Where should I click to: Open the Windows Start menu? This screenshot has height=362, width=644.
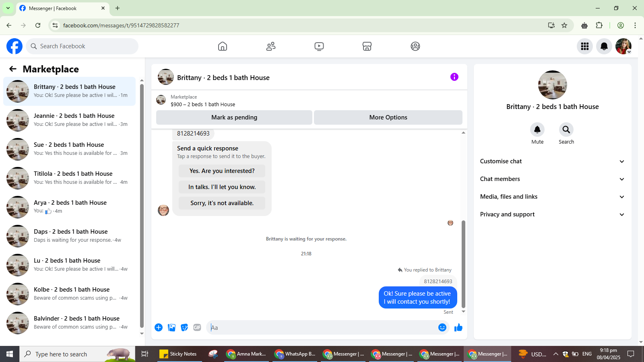[x=10, y=354]
